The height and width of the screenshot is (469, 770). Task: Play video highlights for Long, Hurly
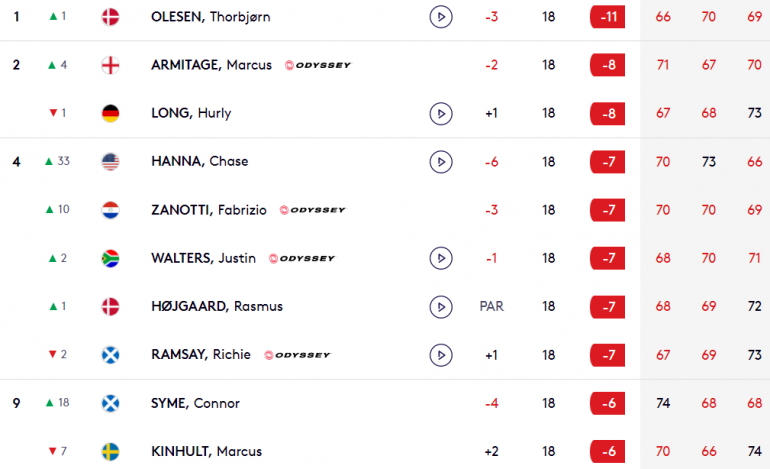[440, 113]
